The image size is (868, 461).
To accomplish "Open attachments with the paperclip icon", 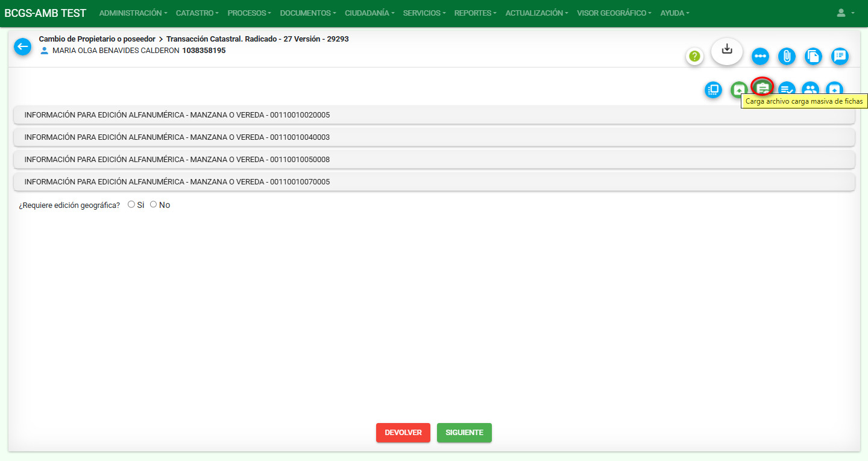I will (x=787, y=57).
